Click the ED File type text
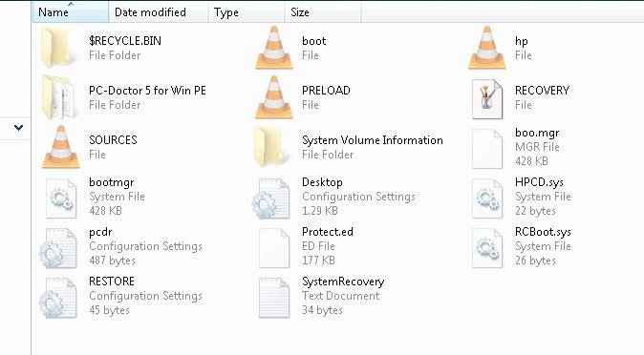 pos(318,246)
